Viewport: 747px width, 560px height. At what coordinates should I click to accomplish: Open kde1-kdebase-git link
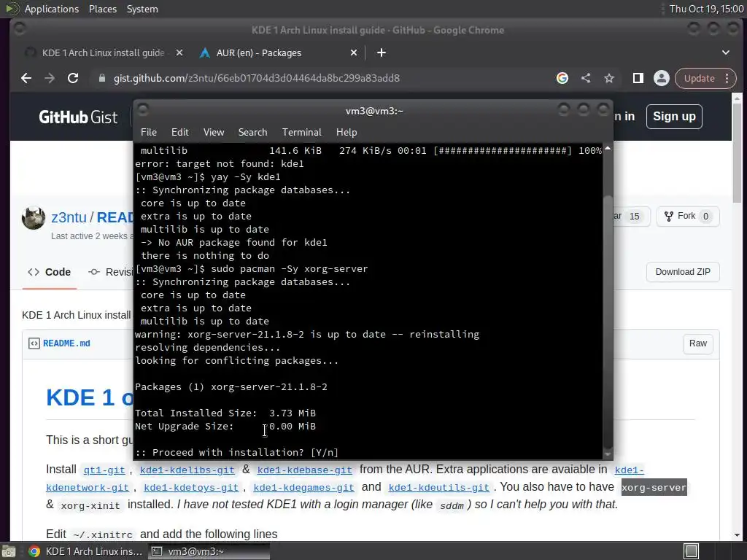pyautogui.click(x=304, y=470)
